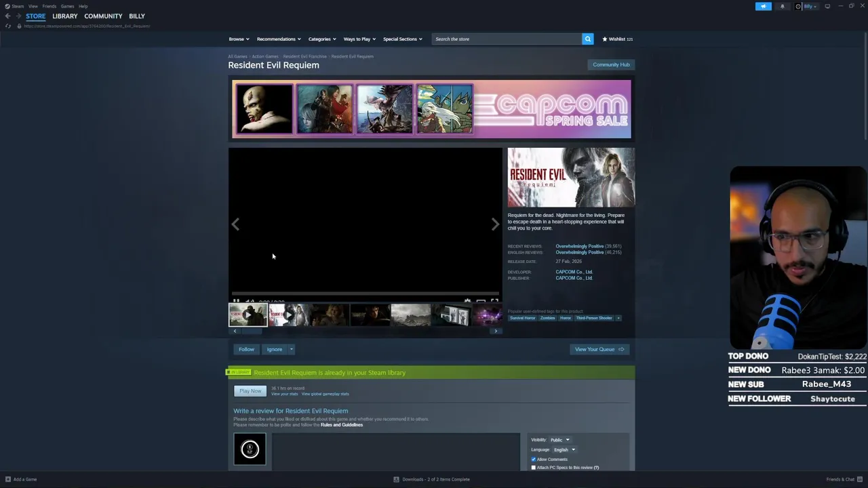Click CAPCOM Co., Ltd. developer link
This screenshot has width=868, height=488.
tap(574, 272)
